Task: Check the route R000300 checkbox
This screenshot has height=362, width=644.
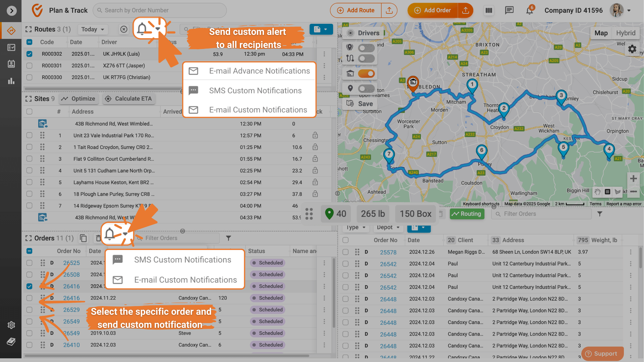Action: pyautogui.click(x=29, y=77)
